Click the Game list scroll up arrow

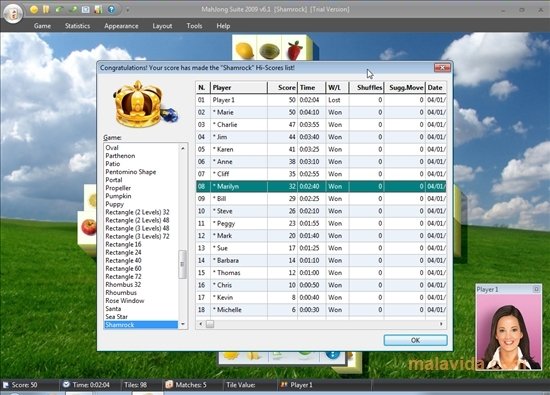point(183,148)
